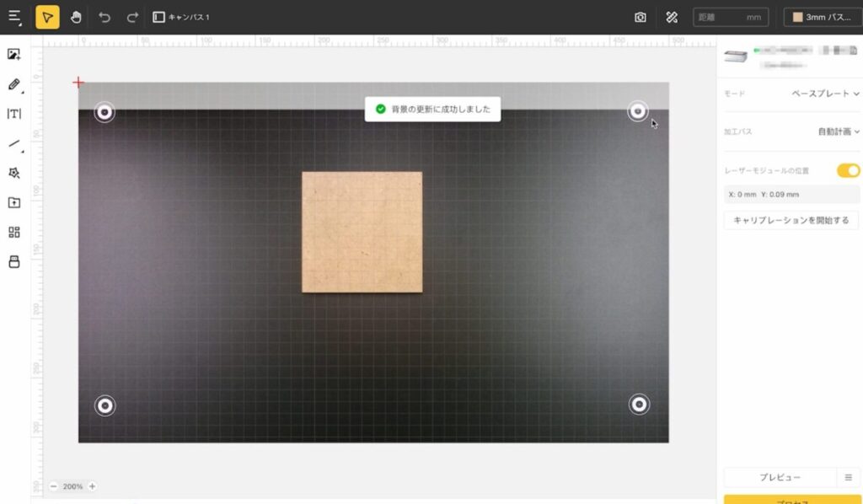Toggle the レーザーモジュールの位置 switch

click(848, 171)
